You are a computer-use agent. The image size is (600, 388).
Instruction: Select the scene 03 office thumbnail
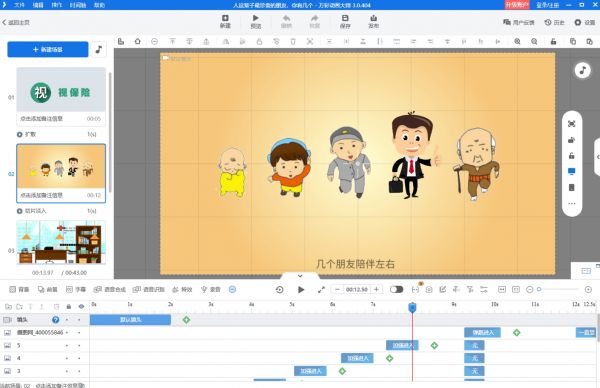(x=61, y=242)
